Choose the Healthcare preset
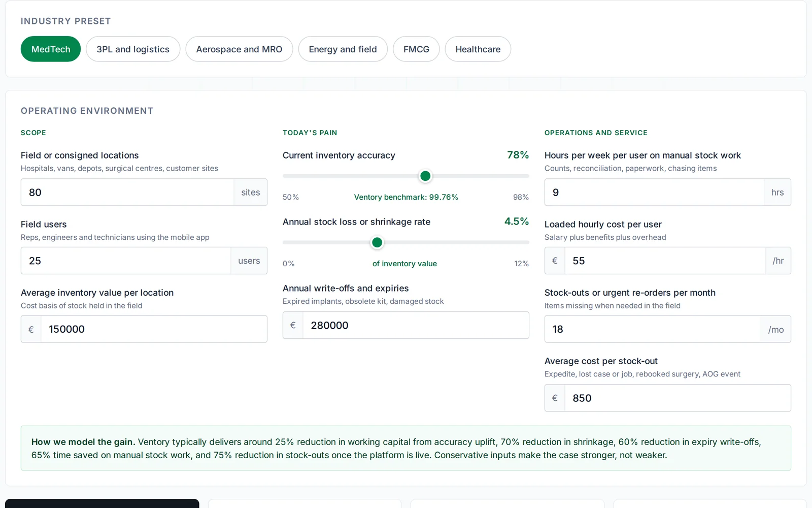 pyautogui.click(x=478, y=49)
